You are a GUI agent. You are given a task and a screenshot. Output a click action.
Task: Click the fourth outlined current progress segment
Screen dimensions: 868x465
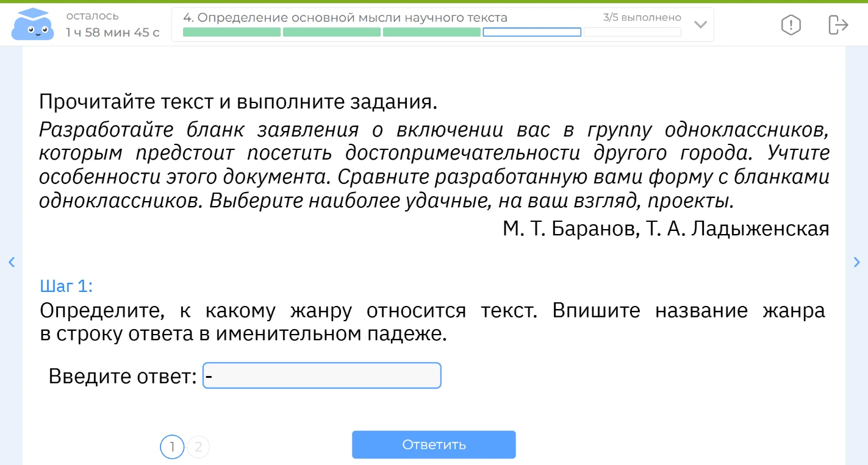[x=532, y=32]
